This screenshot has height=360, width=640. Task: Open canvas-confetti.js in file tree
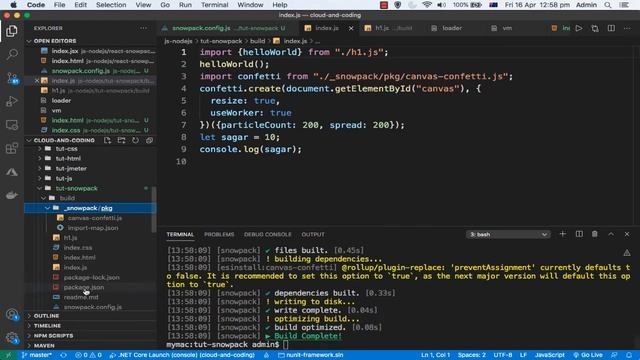pos(95,218)
